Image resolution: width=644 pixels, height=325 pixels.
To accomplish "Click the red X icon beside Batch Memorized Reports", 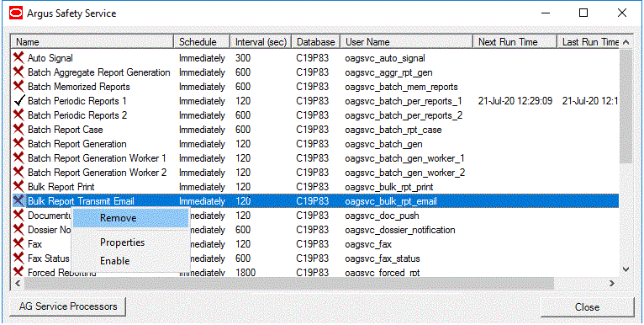I will point(18,87).
